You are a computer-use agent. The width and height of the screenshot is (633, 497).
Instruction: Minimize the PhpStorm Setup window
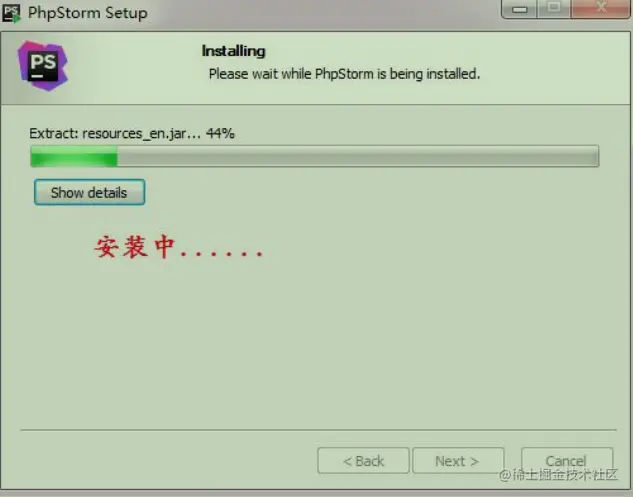pos(520,8)
